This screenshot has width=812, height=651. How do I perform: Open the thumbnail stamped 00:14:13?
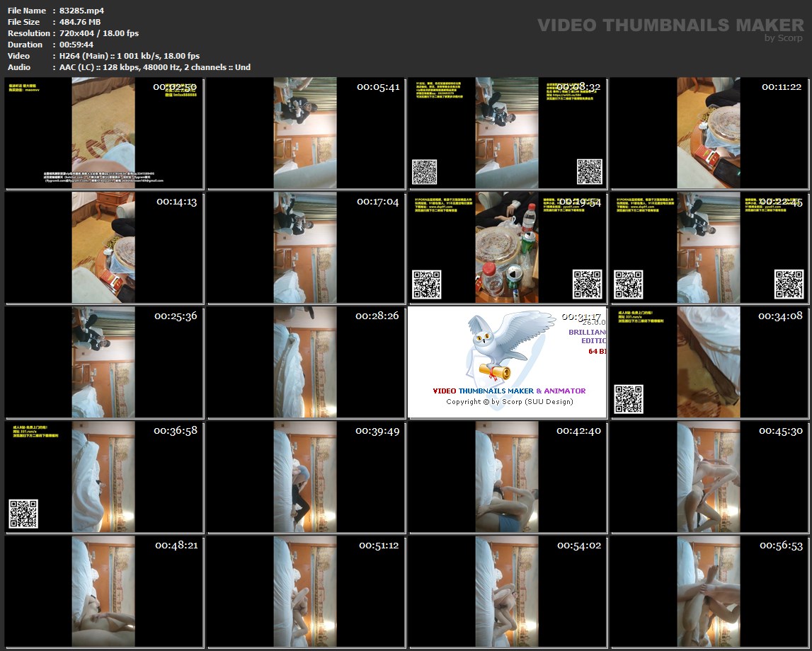pos(103,248)
